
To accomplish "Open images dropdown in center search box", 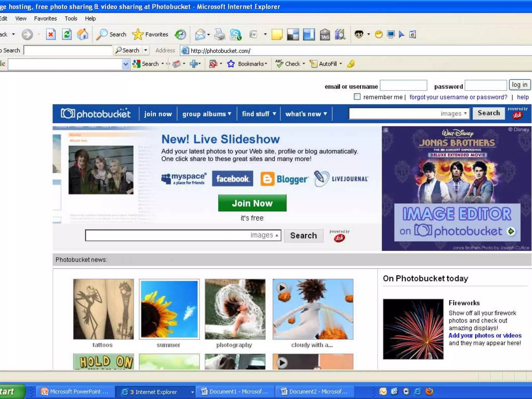I will point(264,235).
